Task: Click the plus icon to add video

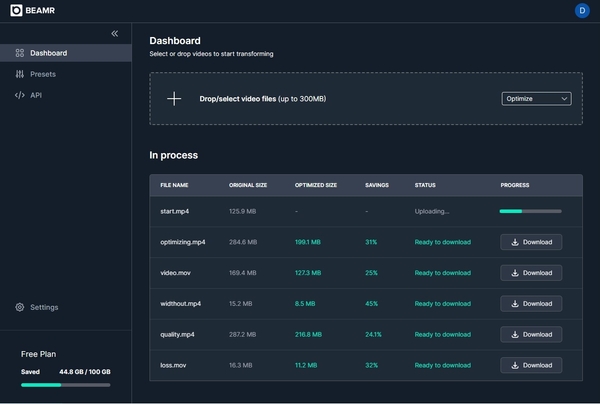Action: click(174, 99)
